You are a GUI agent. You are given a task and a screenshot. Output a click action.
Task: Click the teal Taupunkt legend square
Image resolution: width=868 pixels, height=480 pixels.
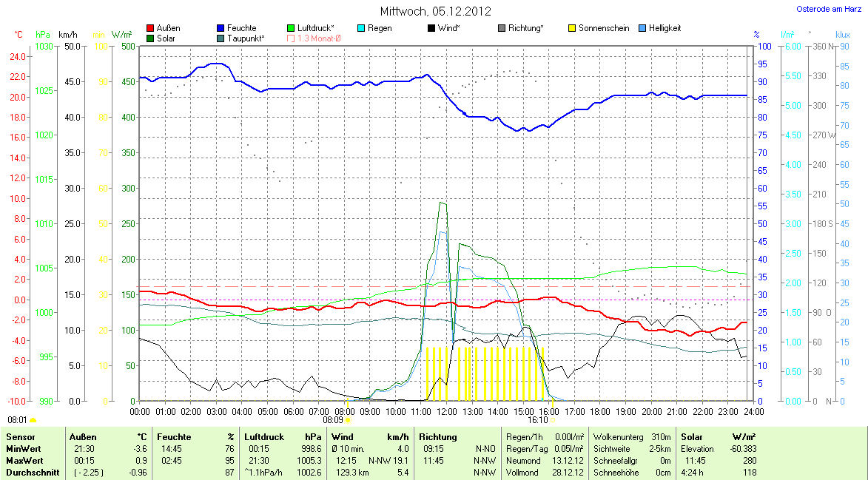221,38
